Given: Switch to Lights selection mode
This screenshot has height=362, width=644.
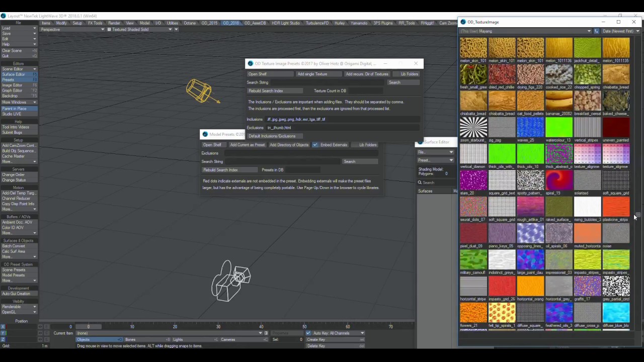Looking at the screenshot, I should pos(195,340).
